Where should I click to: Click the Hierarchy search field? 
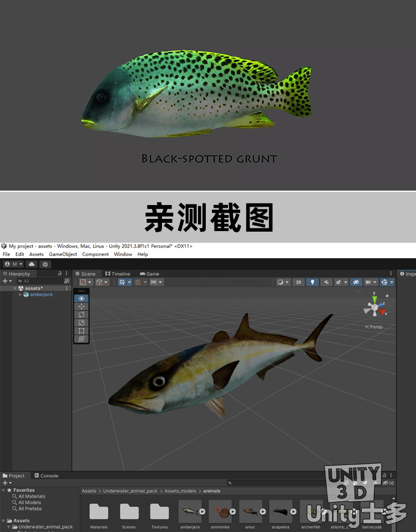tap(40, 282)
